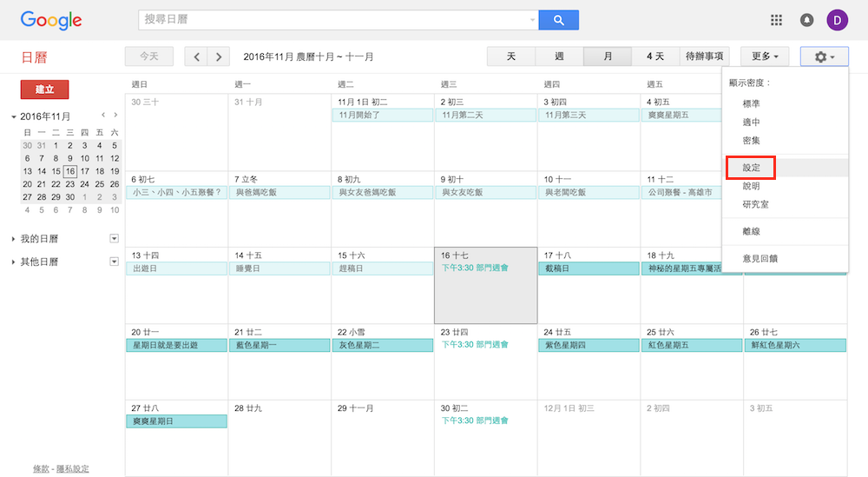Choose 設定 from the gear menu
The width and height of the screenshot is (868, 477).
[x=751, y=167]
